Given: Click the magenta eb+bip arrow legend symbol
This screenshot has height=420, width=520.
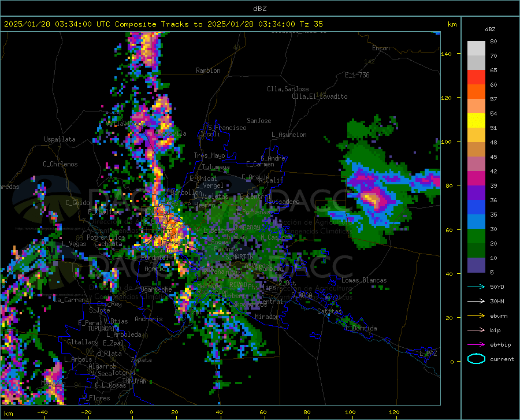Looking at the screenshot, I should click(x=476, y=345).
